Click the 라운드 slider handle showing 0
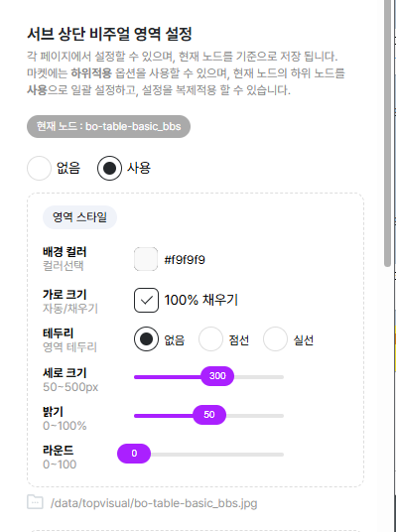The height and width of the screenshot is (532, 396). tap(134, 454)
